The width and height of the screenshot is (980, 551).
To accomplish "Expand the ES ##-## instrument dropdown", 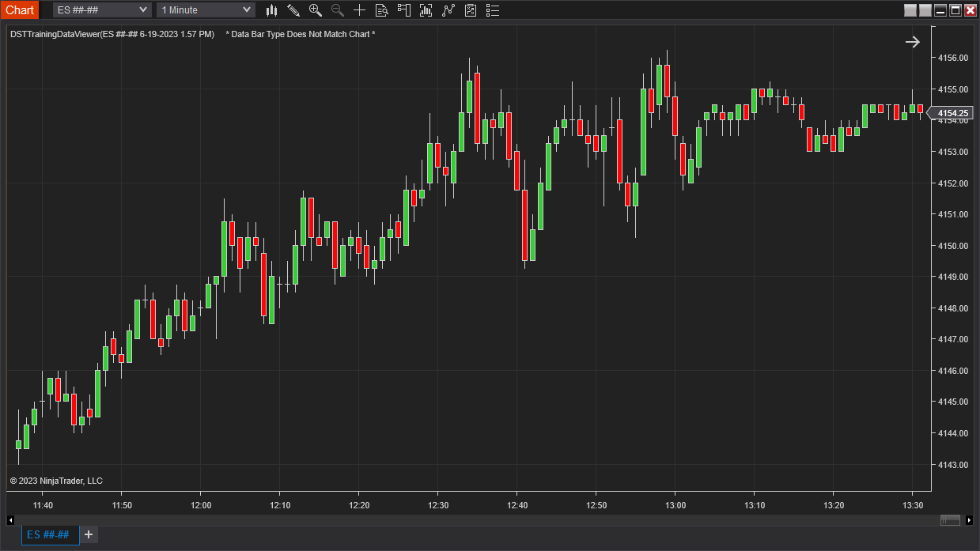I will pos(102,9).
